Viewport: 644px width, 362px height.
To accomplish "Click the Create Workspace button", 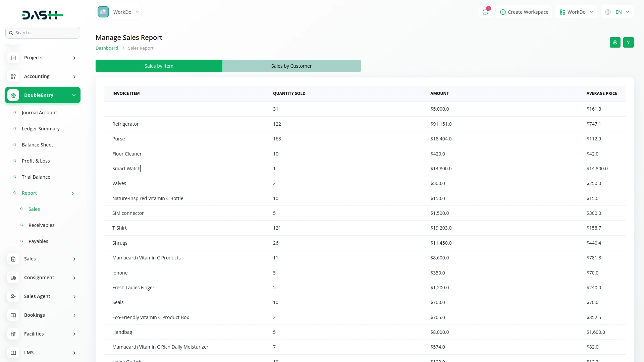I will tap(524, 12).
